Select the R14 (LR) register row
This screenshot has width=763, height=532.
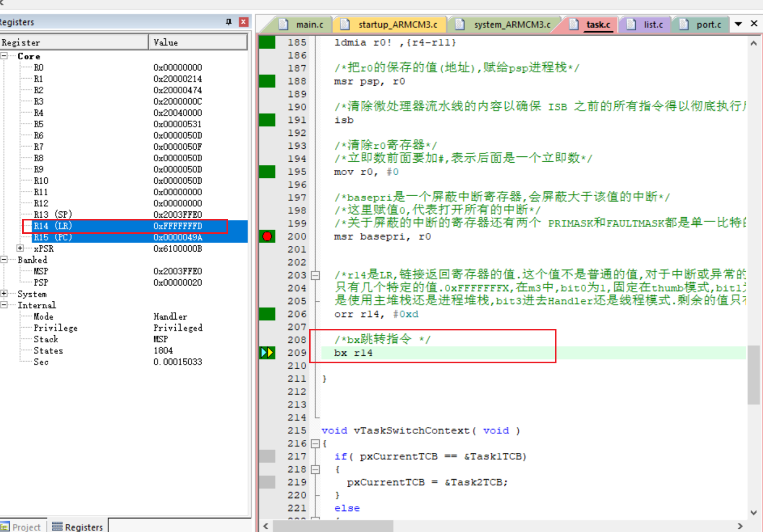[123, 226]
